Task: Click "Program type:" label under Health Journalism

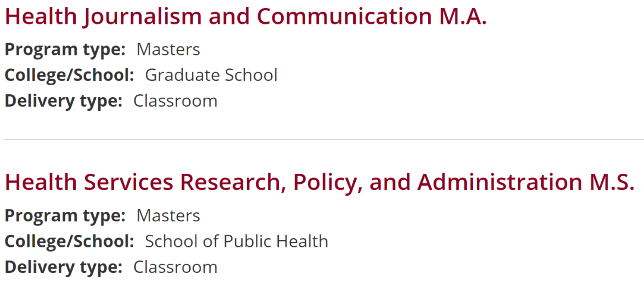Action: coord(65,49)
